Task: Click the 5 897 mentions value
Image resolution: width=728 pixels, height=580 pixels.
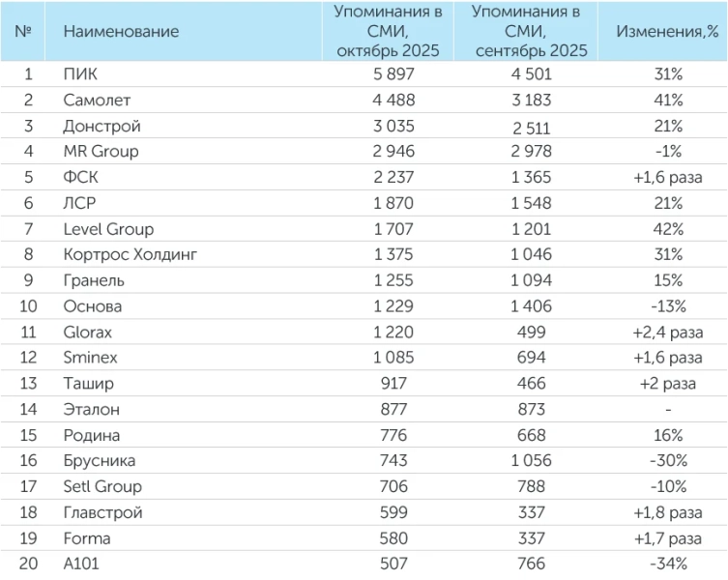Action: point(388,74)
